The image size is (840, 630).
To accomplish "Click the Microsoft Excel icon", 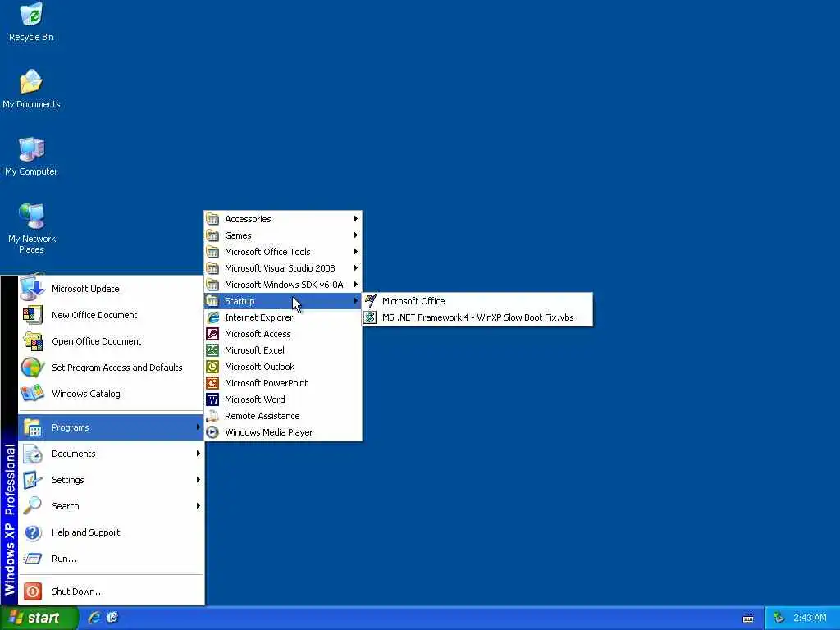I will pyautogui.click(x=212, y=350).
